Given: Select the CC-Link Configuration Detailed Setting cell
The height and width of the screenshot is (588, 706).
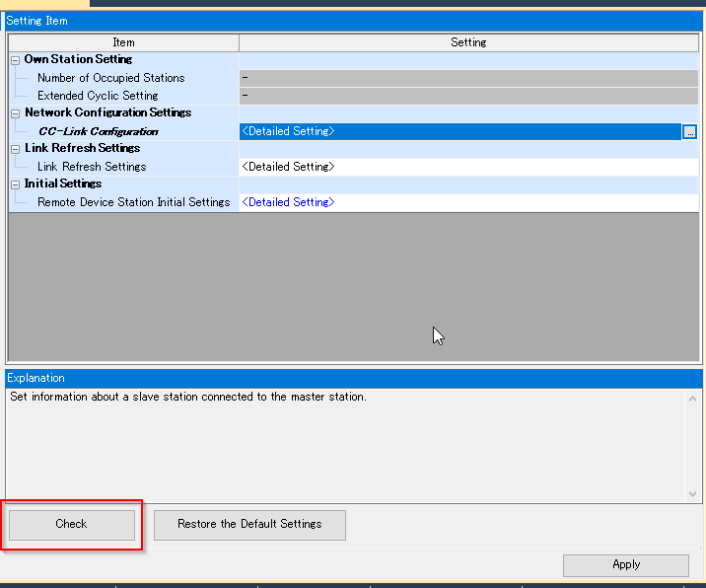Looking at the screenshot, I should (x=460, y=131).
